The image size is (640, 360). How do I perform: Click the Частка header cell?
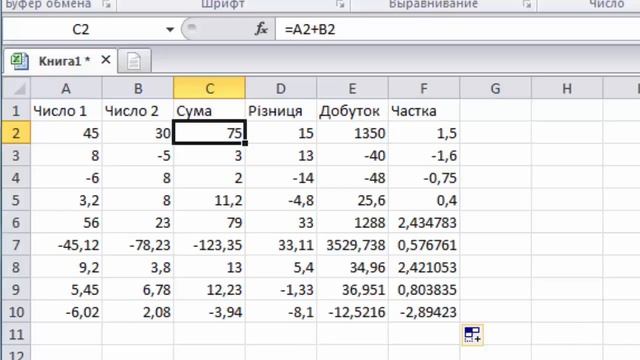(424, 111)
